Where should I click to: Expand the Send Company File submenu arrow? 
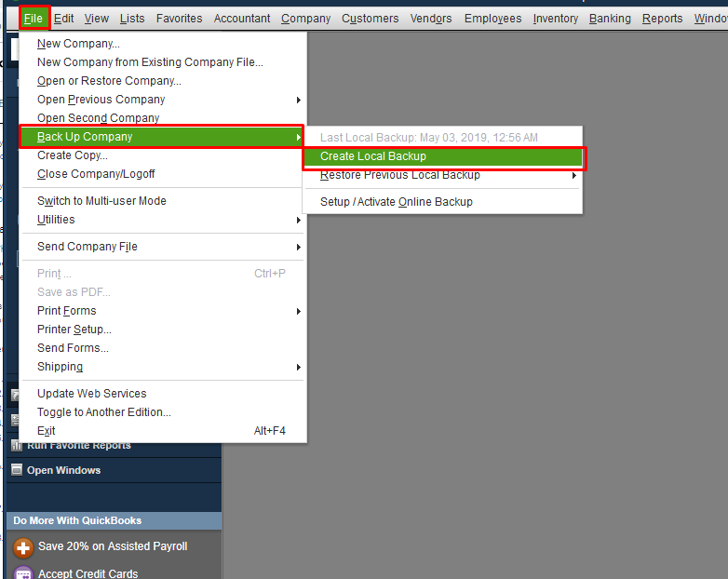point(299,247)
